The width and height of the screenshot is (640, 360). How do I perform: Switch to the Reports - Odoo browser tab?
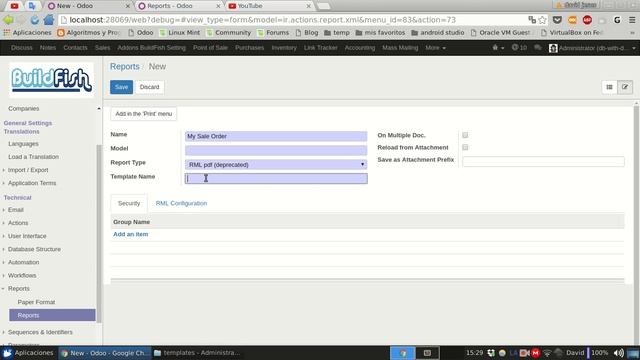click(x=179, y=6)
